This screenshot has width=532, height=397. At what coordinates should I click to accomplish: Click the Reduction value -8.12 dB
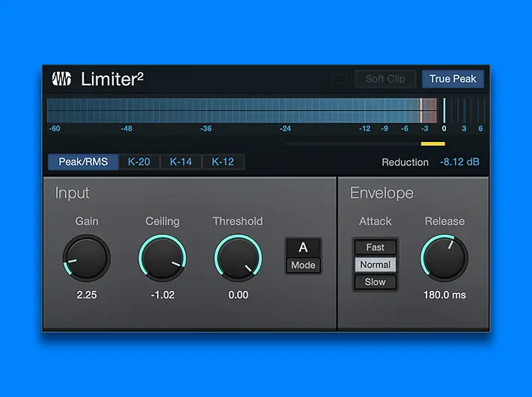tap(459, 162)
